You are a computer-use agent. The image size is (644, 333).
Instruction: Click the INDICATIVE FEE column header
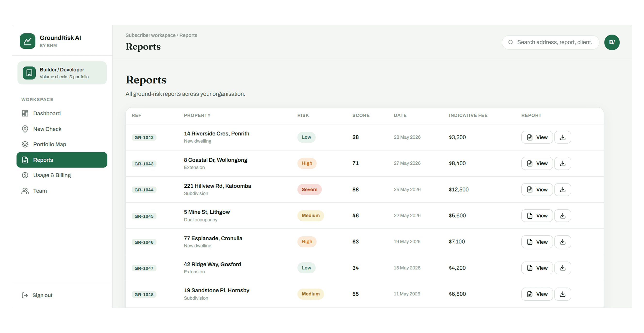[x=468, y=115]
